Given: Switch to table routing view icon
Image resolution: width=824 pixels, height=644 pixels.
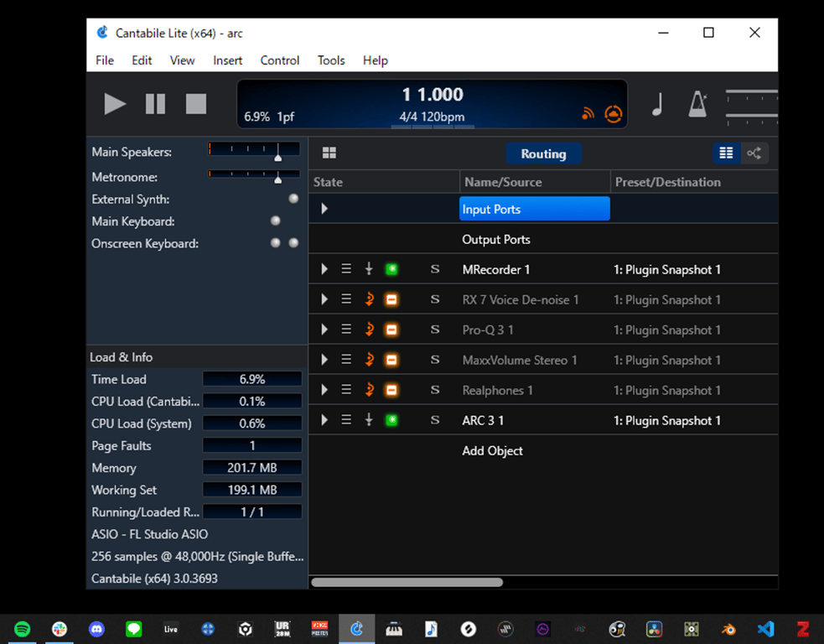Looking at the screenshot, I should 726,153.
